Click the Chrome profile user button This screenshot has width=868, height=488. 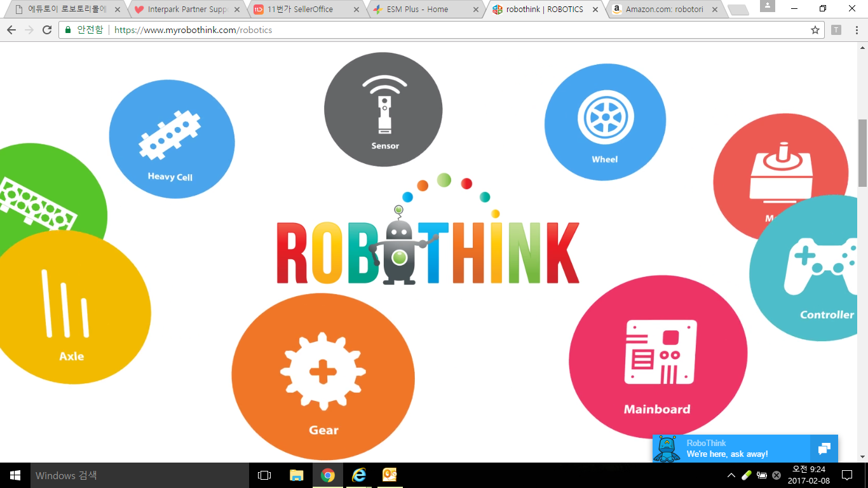[768, 6]
